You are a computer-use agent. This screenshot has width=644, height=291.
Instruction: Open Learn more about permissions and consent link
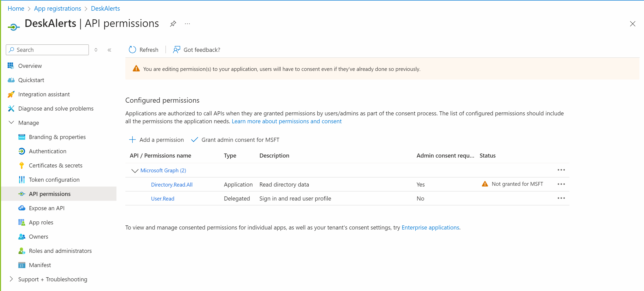pos(286,121)
